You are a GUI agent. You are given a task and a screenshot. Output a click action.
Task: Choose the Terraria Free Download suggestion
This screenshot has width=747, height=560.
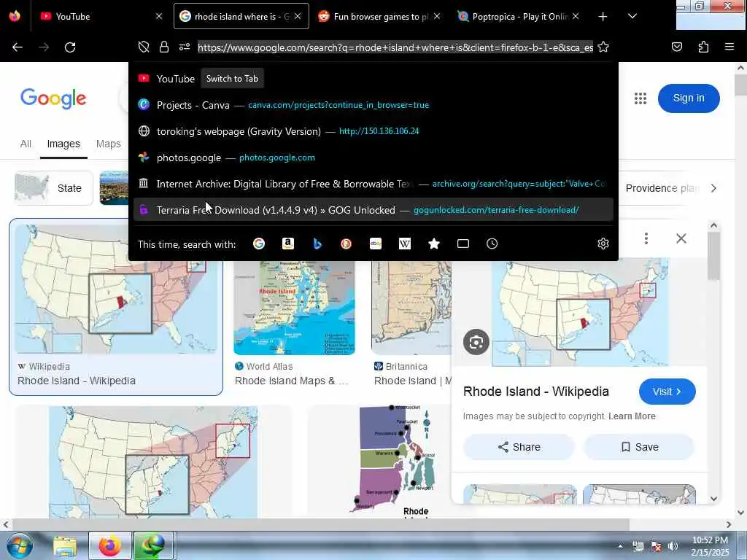pos(373,209)
